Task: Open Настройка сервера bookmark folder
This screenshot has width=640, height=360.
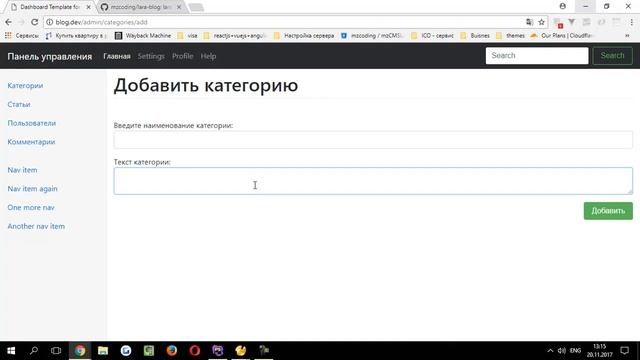Action: click(x=304, y=36)
